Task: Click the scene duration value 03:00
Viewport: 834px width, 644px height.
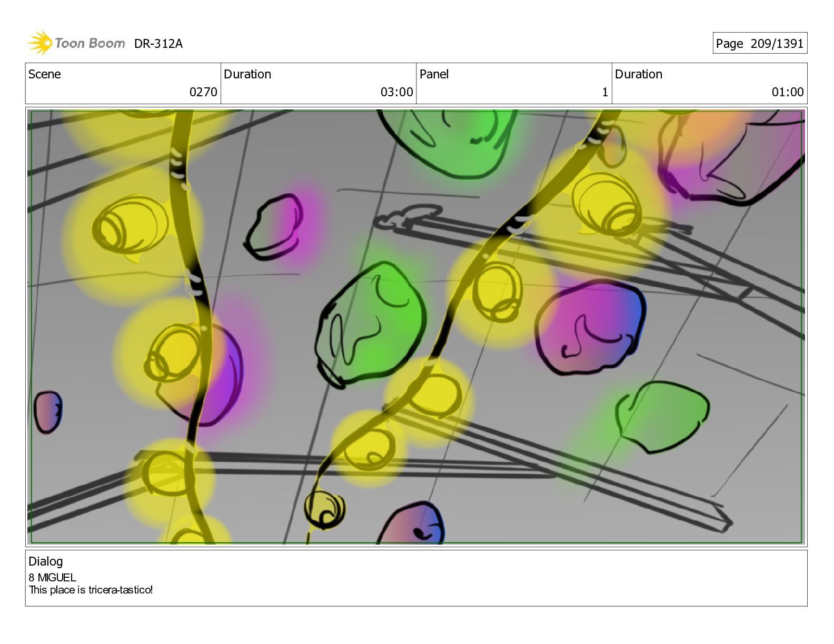Action: pos(397,92)
